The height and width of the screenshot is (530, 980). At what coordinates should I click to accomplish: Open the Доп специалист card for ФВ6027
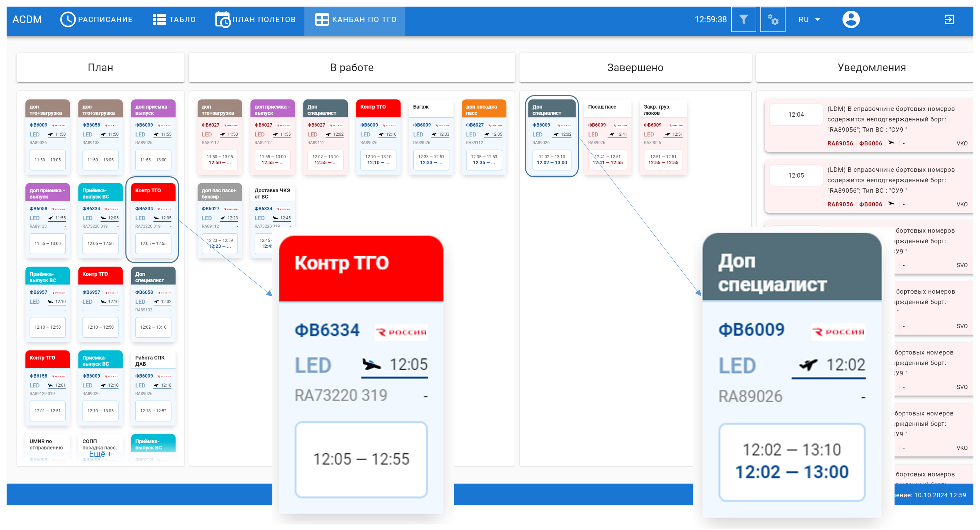click(x=325, y=137)
